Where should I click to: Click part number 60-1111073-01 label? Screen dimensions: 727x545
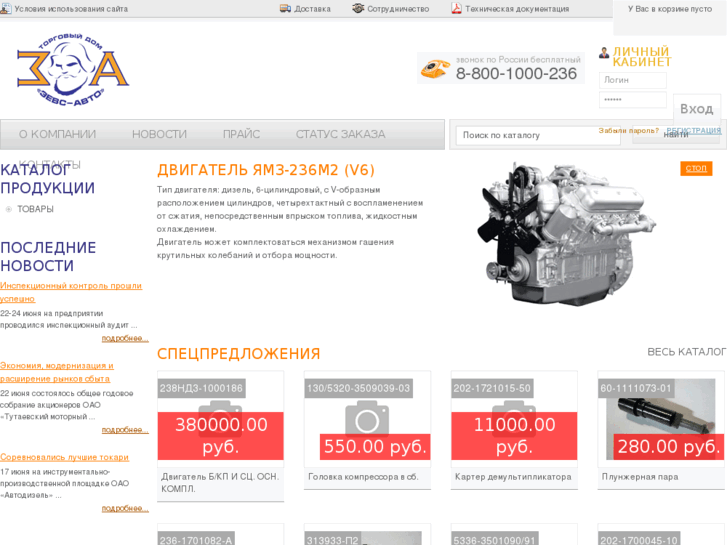pyautogui.click(x=636, y=388)
